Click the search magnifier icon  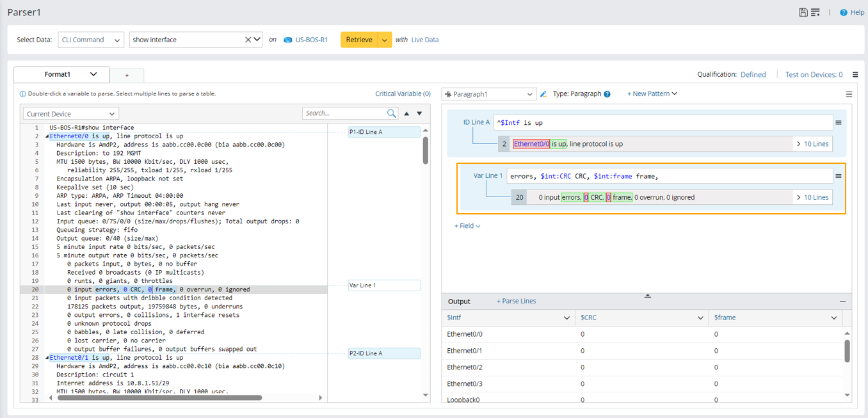[x=391, y=113]
